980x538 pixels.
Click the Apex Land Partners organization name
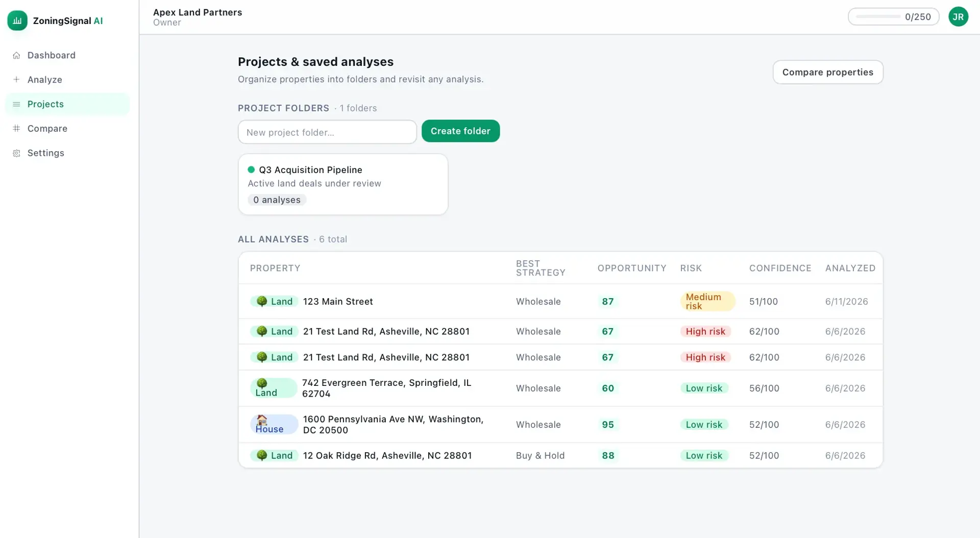pos(198,12)
